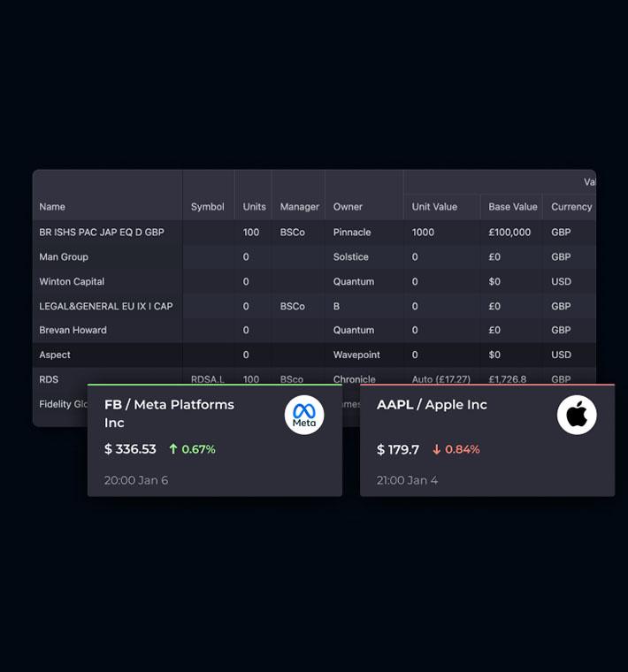Click the Unit Value column header
The image size is (628, 672).
point(434,207)
